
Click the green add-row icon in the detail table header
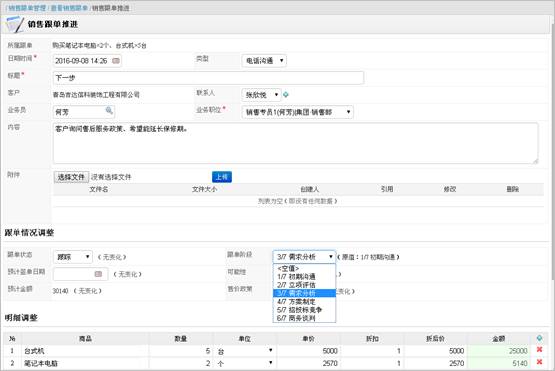[539, 338]
